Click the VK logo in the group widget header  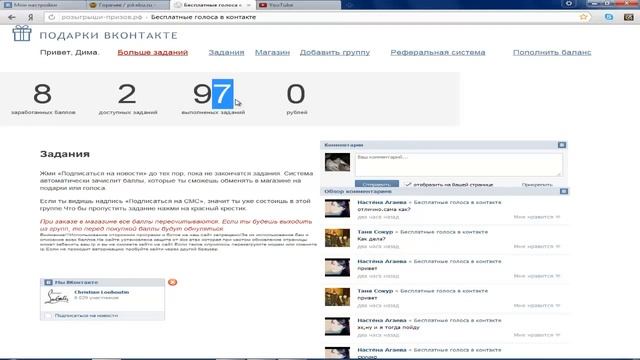click(48, 282)
